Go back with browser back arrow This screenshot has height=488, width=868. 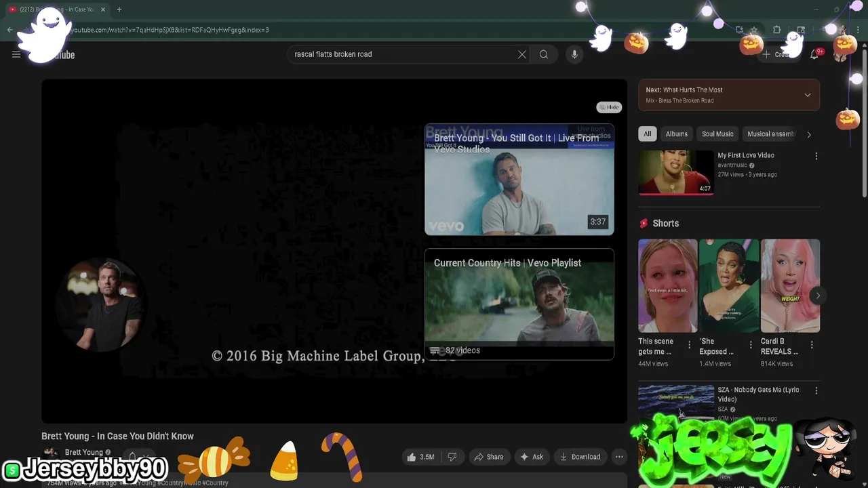pyautogui.click(x=9, y=30)
